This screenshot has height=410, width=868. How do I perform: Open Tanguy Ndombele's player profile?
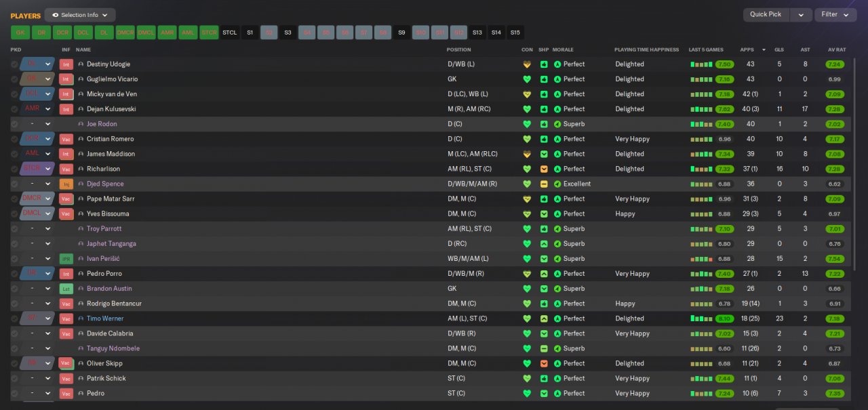(113, 348)
